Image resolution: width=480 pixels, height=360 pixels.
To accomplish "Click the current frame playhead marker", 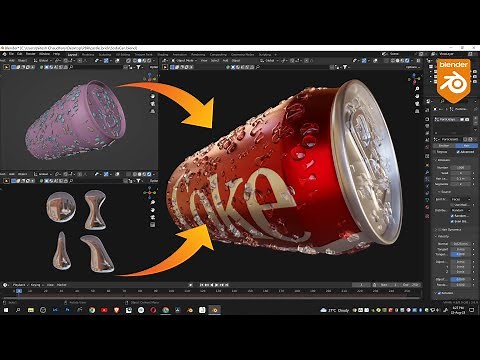I will (19, 291).
